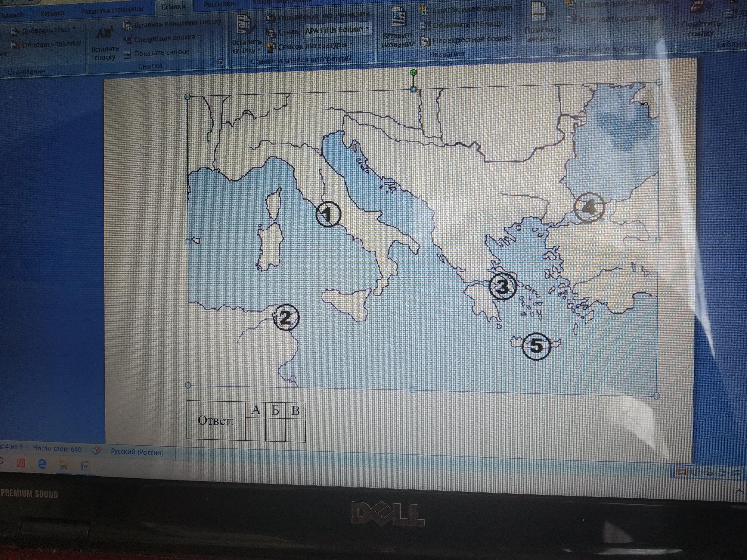747x560 pixels.
Task: Switch to the Рассылки tab
Action: click(219, 4)
